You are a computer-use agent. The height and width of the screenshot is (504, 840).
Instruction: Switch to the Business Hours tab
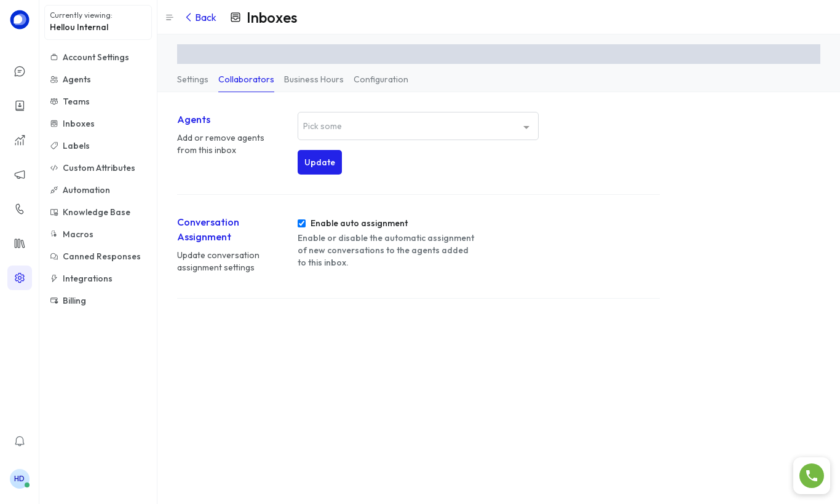[x=314, y=80]
